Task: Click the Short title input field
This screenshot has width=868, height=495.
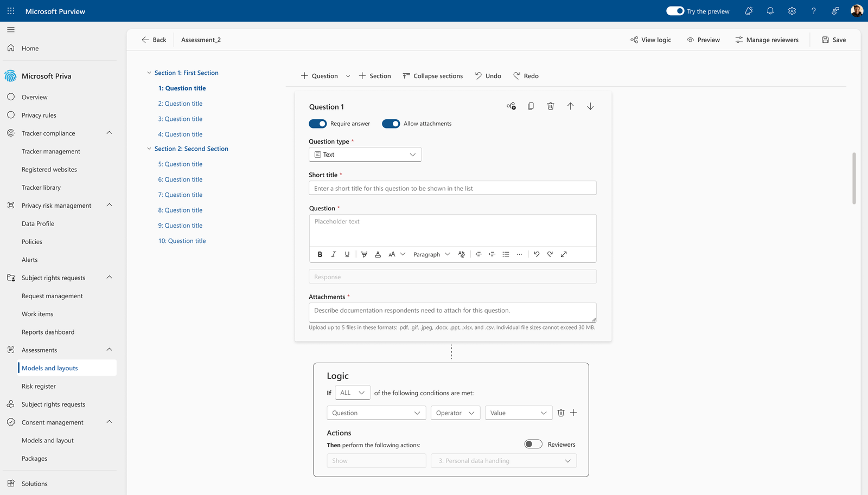Action: pyautogui.click(x=452, y=188)
